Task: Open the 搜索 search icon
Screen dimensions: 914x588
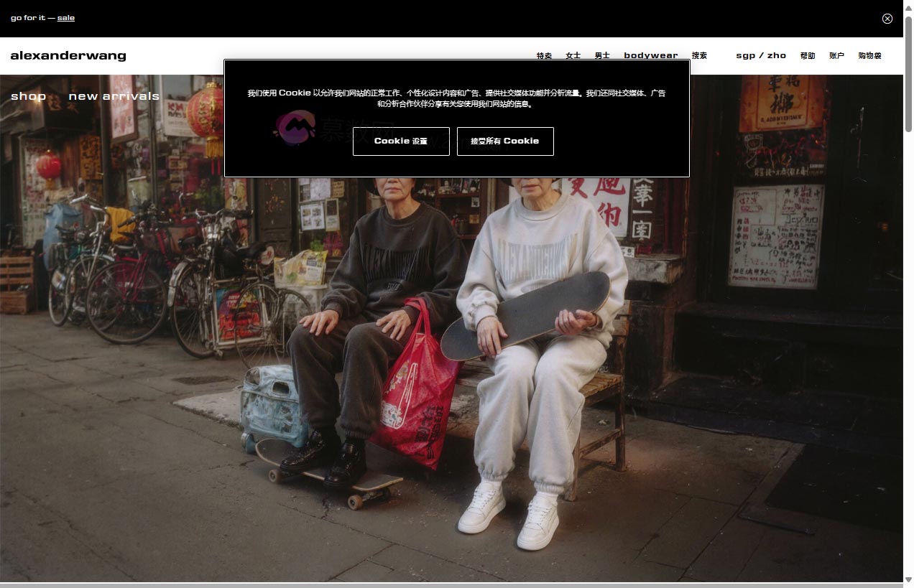Action: pos(699,55)
